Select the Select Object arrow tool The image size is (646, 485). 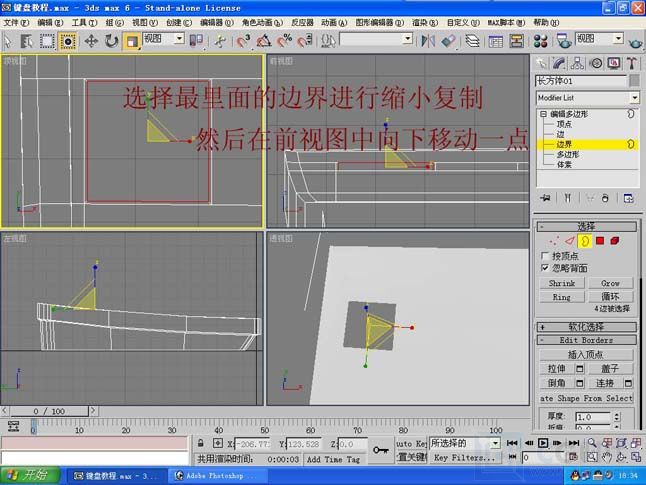[8, 41]
